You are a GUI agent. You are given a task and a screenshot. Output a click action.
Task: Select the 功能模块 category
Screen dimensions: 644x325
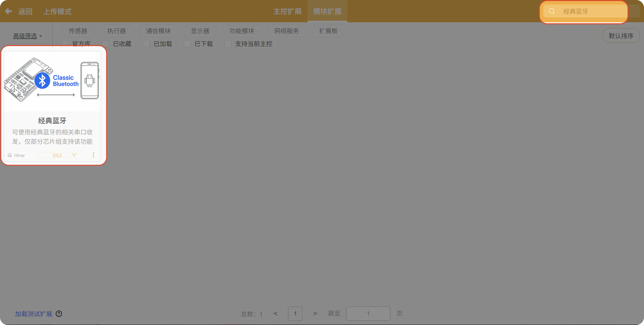point(242,31)
